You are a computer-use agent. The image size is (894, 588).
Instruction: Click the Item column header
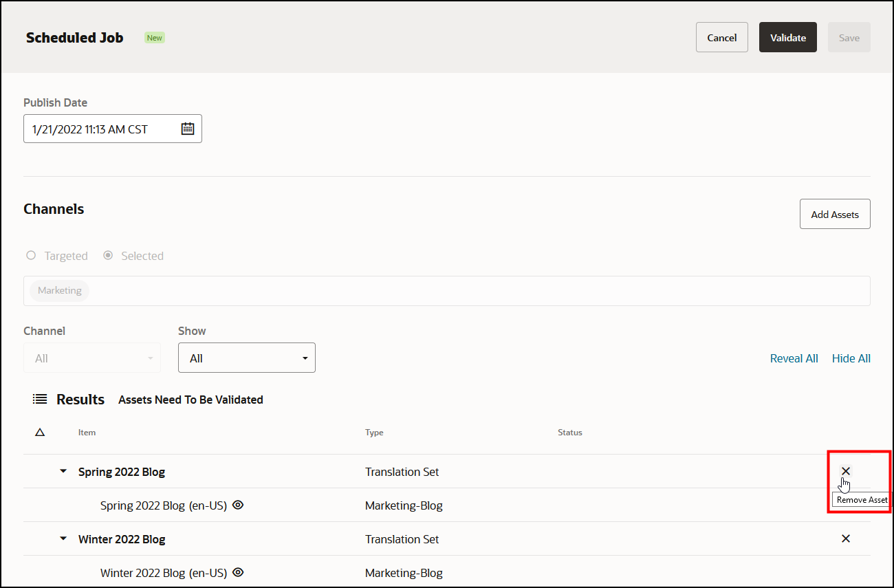[x=87, y=433]
